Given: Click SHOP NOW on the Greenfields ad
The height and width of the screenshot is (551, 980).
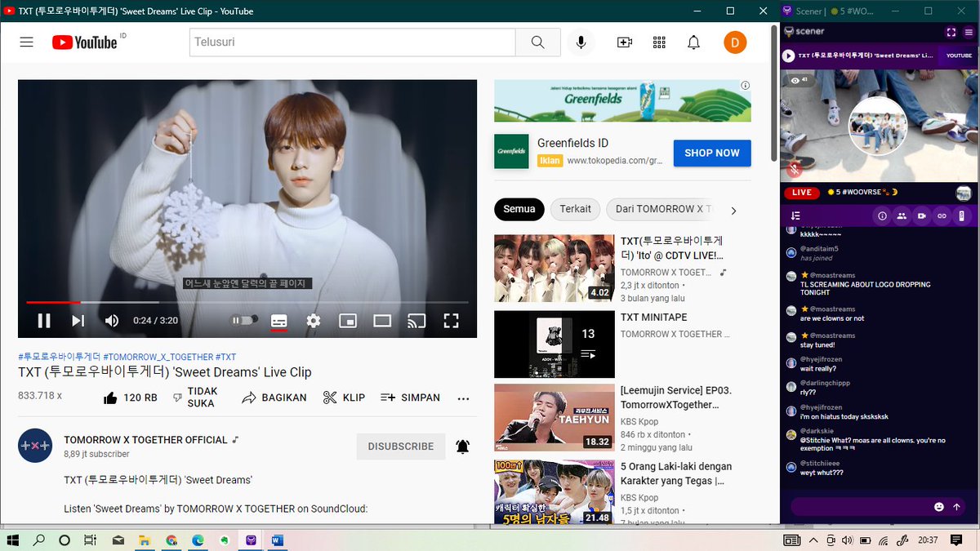Looking at the screenshot, I should pyautogui.click(x=712, y=153).
